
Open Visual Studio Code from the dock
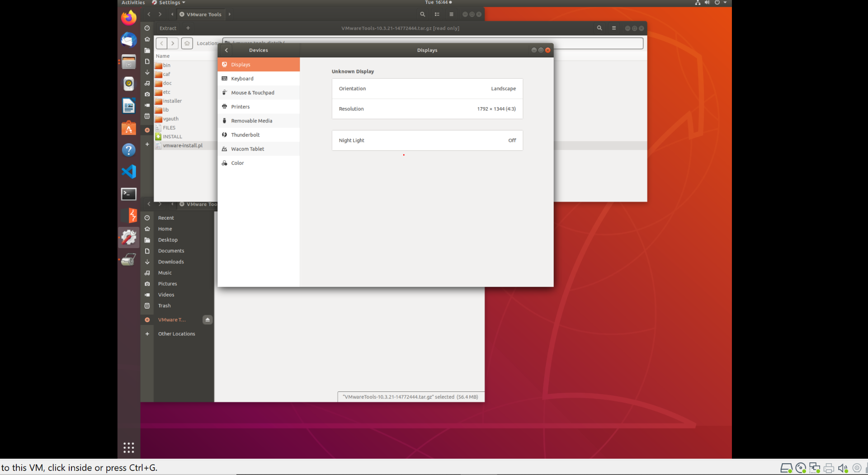pos(128,172)
